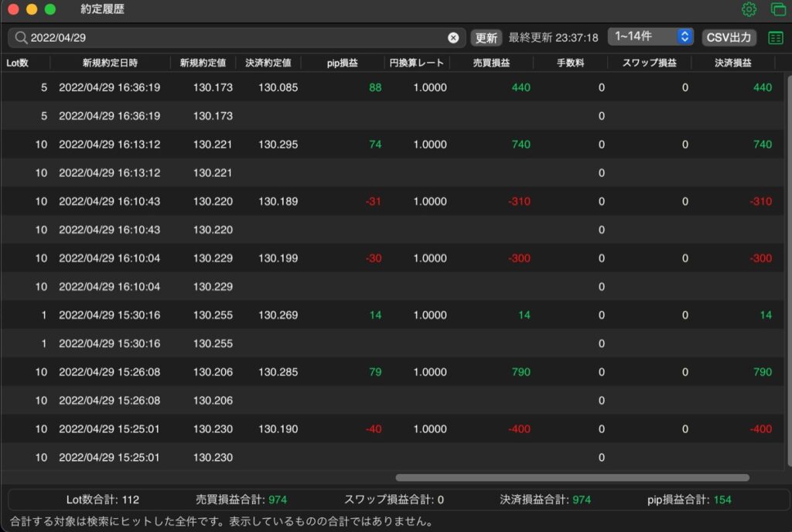Select settlement price 130.085 cell
Image resolution: width=792 pixels, height=532 pixels.
tap(278, 87)
